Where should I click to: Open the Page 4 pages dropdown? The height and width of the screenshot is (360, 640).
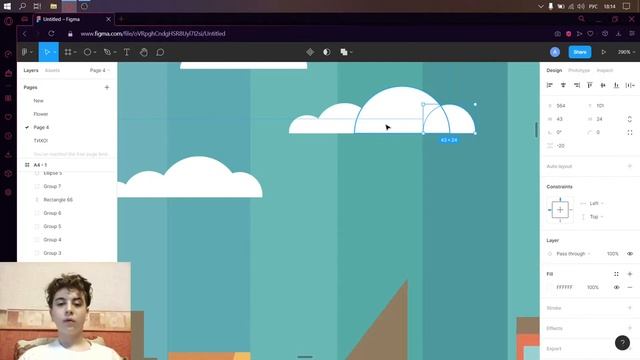pyautogui.click(x=100, y=70)
